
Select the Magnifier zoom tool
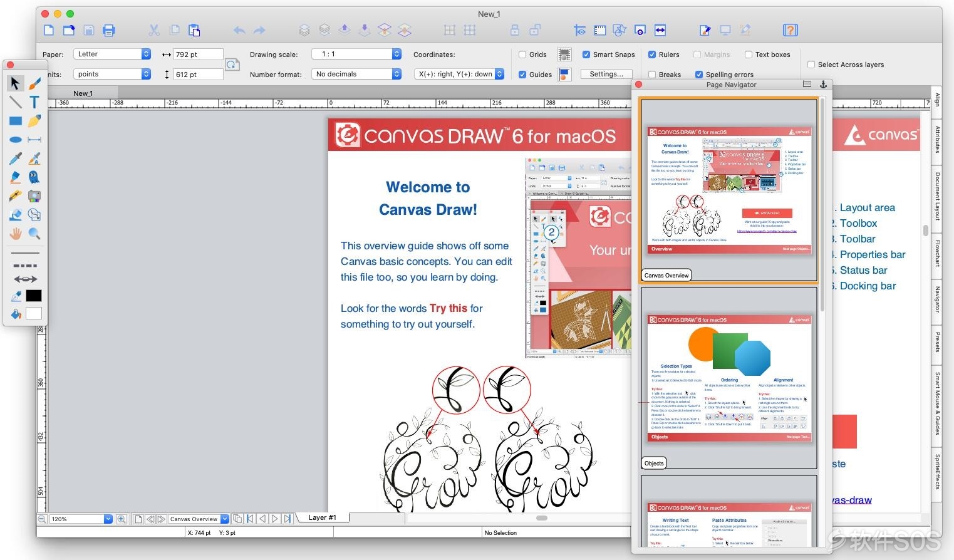click(34, 234)
